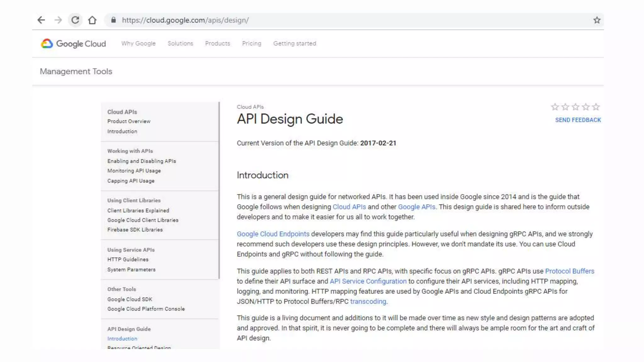Bookmark the page with star icon

pos(597,20)
